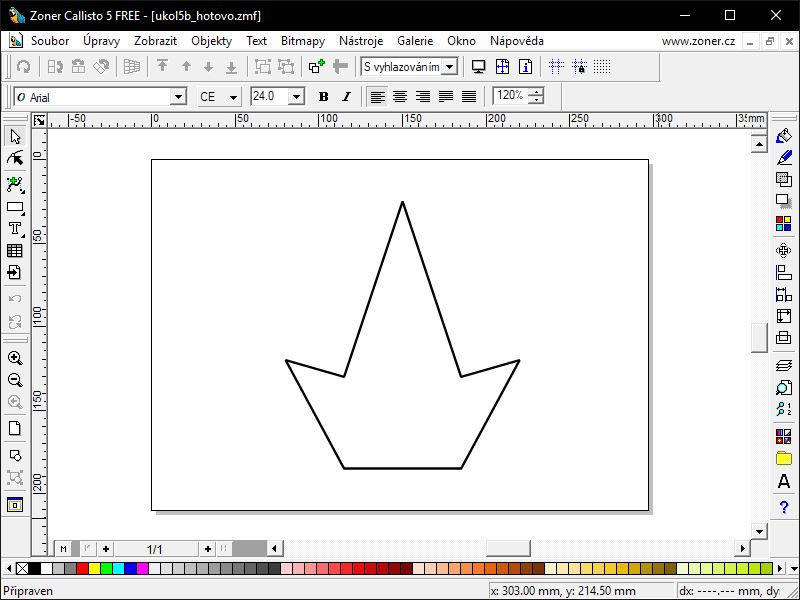Toggle italic text formatting
This screenshot has height=600, width=800.
click(x=346, y=96)
